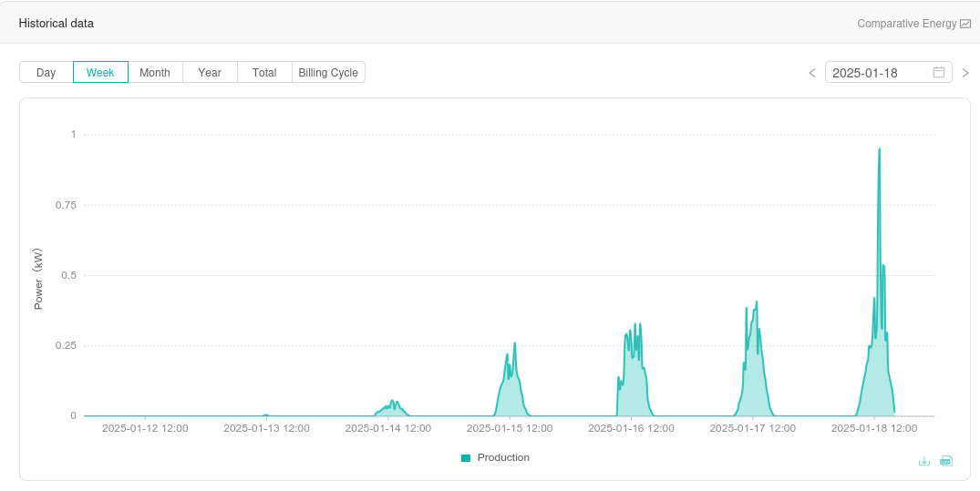The image size is (980, 491).
Task: Go to the next week arrow
Action: click(x=965, y=73)
